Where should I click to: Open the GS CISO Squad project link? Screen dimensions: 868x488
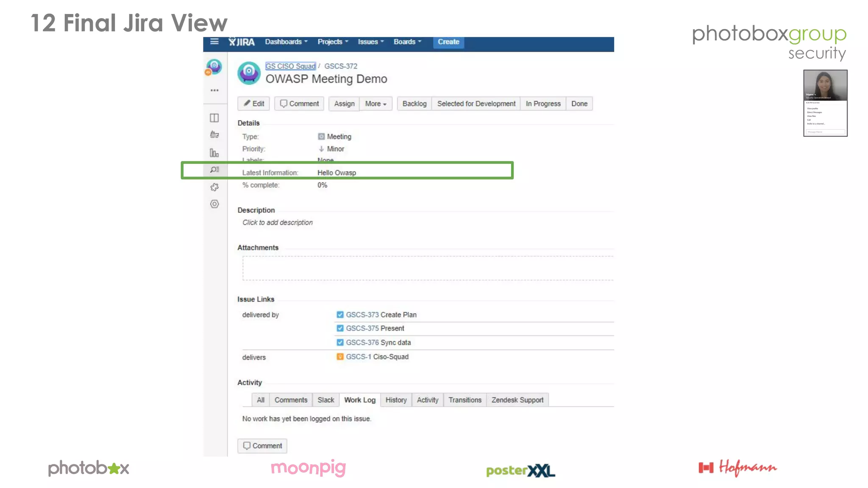290,66
